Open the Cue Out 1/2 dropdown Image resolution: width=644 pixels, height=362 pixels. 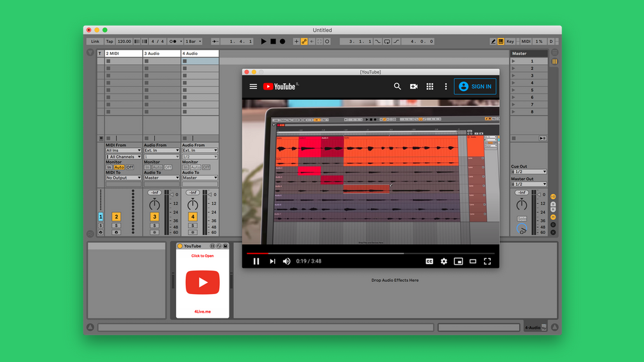(x=529, y=172)
